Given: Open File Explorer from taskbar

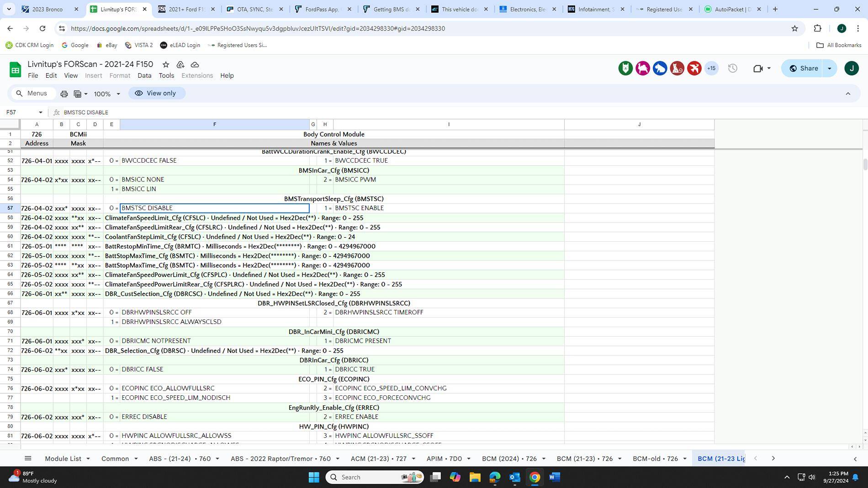Looking at the screenshot, I should [x=475, y=477].
